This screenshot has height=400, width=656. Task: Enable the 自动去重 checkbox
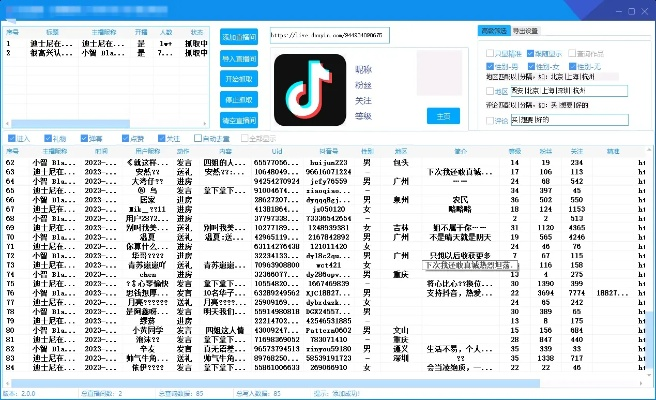coord(199,139)
